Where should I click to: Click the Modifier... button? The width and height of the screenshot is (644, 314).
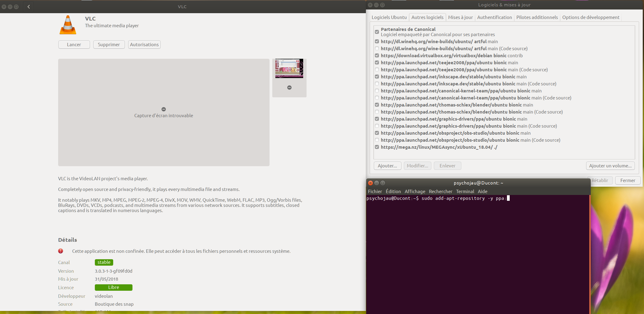tap(417, 166)
